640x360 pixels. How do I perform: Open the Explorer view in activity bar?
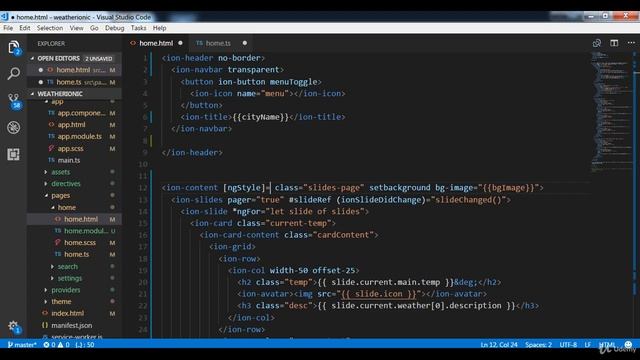(13, 47)
